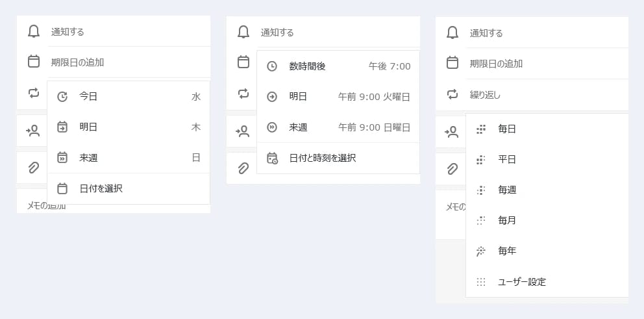The width and height of the screenshot is (644, 319).
Task: Click the assign-person icon beside the reminder menu
Action: click(x=242, y=131)
